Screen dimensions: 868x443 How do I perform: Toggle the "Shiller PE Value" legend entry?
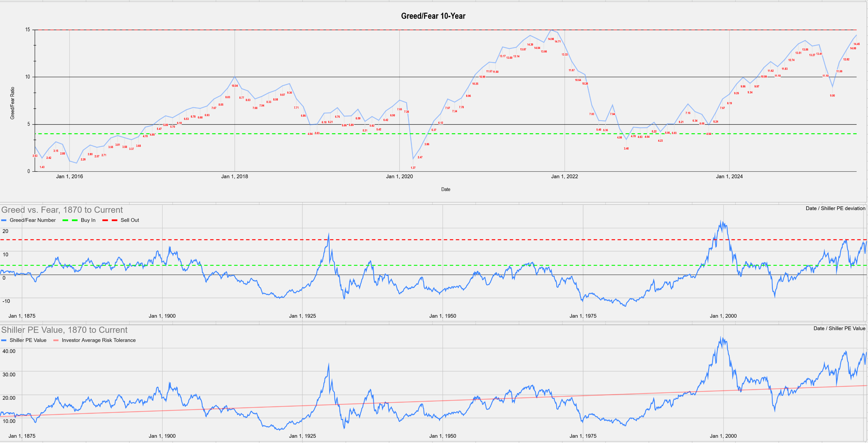click(x=24, y=340)
